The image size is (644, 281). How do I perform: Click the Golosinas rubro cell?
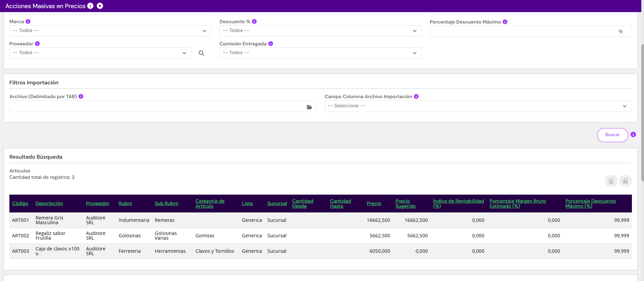(x=130, y=236)
